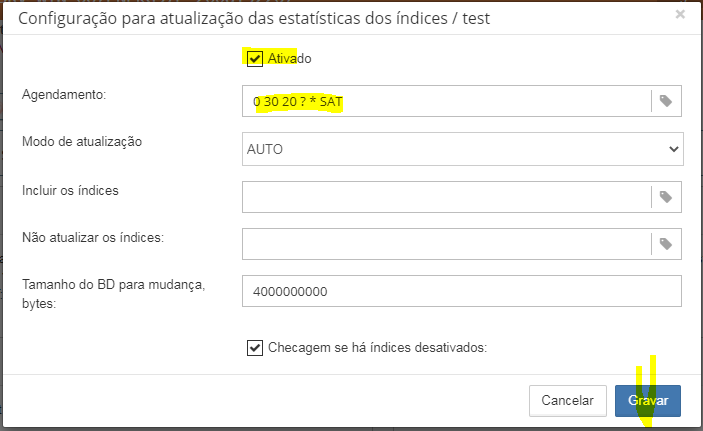Click the tag icon beside Incluir os índices
This screenshot has height=431, width=703.
(667, 197)
